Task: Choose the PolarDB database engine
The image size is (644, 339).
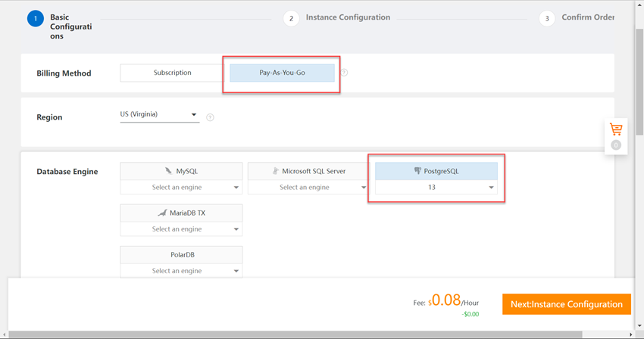Action: click(181, 255)
